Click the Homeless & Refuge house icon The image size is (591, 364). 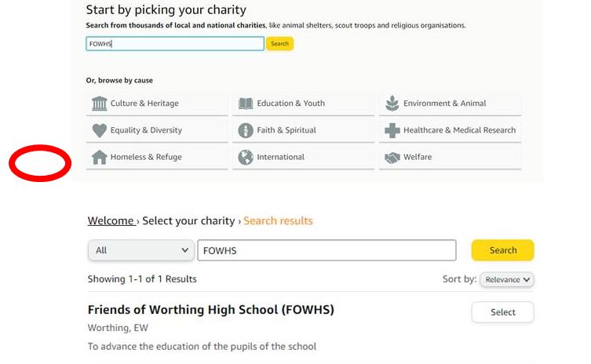pos(100,157)
